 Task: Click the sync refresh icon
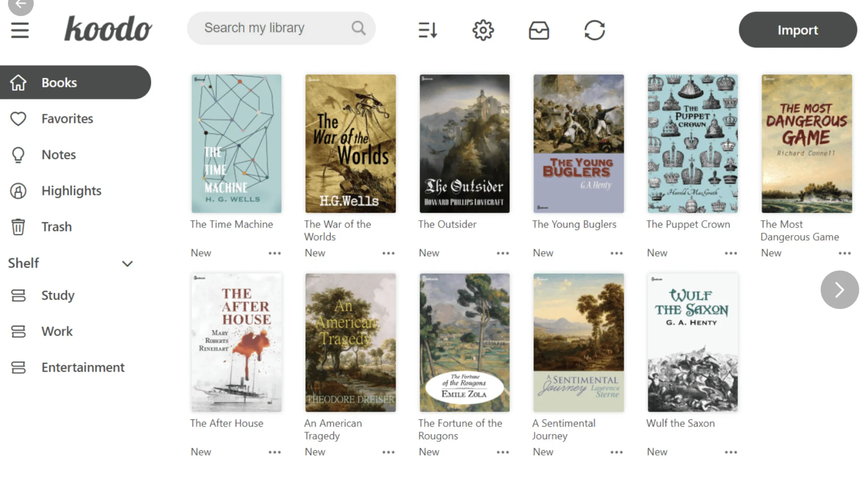point(594,30)
